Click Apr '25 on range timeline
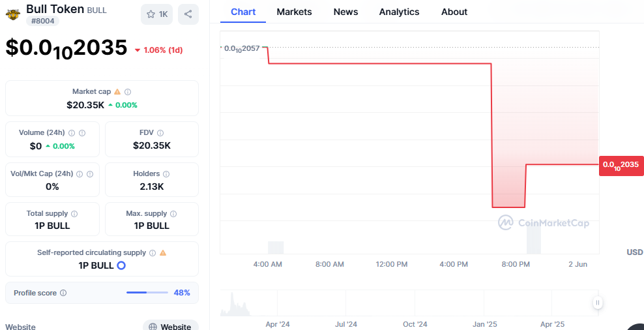The width and height of the screenshot is (644, 330). click(x=552, y=324)
